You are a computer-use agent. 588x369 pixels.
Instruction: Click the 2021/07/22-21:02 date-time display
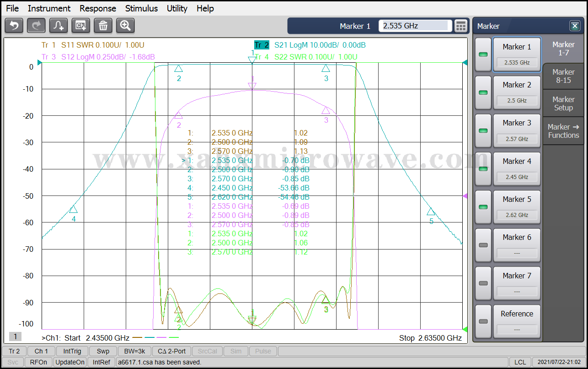point(559,362)
